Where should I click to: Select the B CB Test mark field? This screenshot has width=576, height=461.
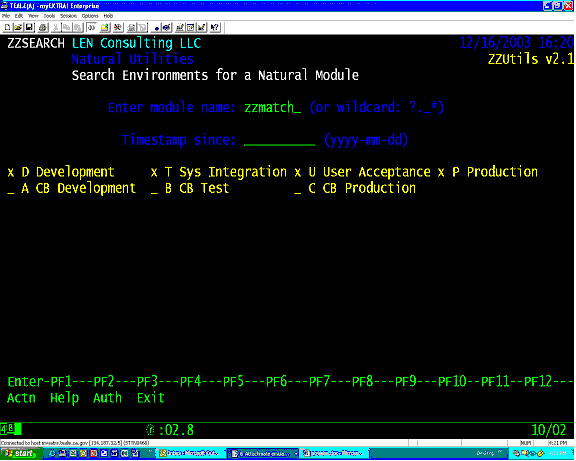click(154, 189)
